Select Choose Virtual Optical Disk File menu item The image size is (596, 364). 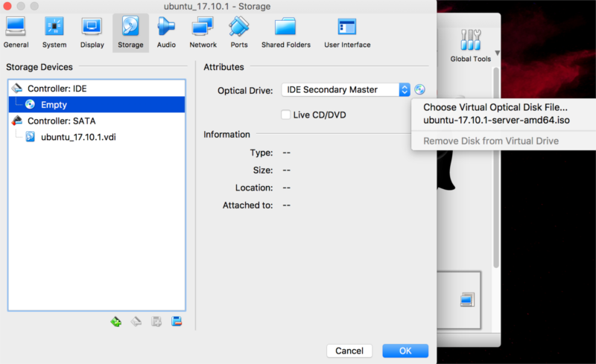pos(495,107)
